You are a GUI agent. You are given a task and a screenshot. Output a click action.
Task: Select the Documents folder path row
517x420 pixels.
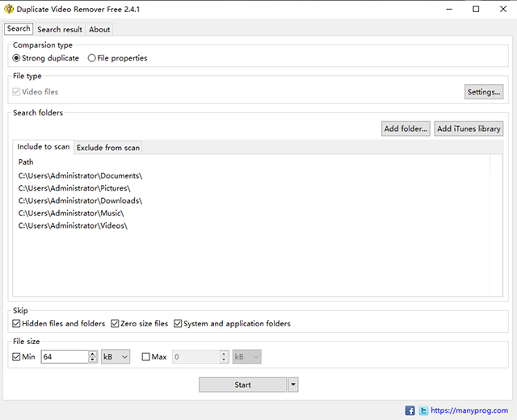pyautogui.click(x=251, y=176)
